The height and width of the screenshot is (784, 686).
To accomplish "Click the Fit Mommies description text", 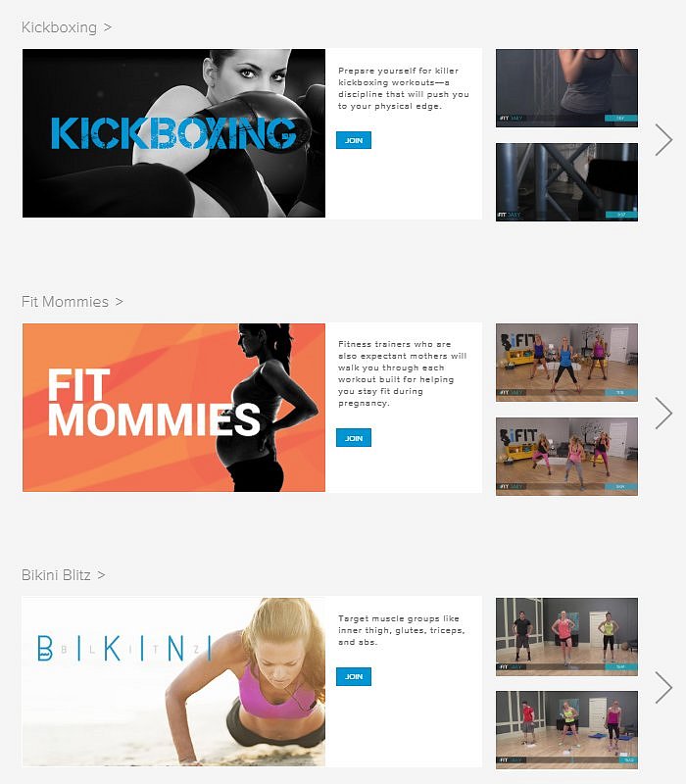I will click(403, 373).
